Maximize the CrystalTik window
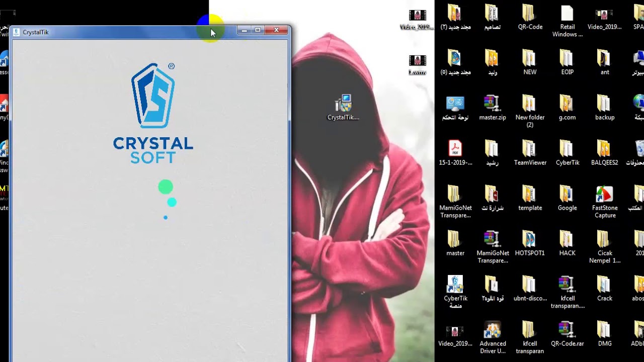 [x=258, y=31]
